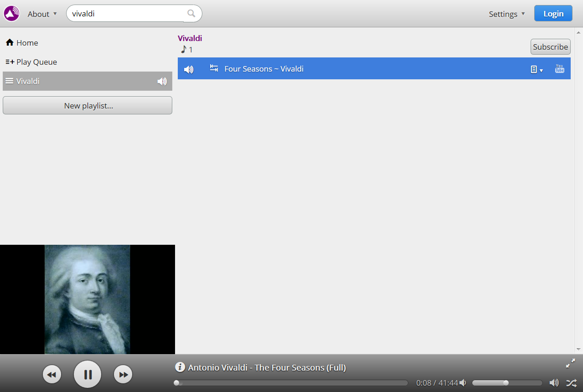Skip to previous track
The image size is (583, 392).
click(x=52, y=375)
